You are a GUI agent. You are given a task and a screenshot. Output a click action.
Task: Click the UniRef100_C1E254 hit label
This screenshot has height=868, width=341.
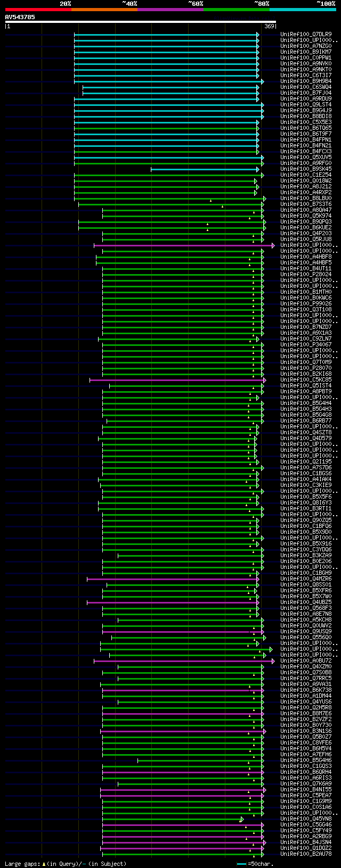[x=306, y=175]
